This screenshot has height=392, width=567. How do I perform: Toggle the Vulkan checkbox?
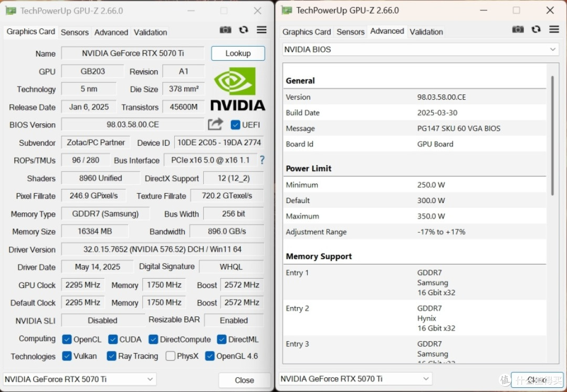pos(67,356)
